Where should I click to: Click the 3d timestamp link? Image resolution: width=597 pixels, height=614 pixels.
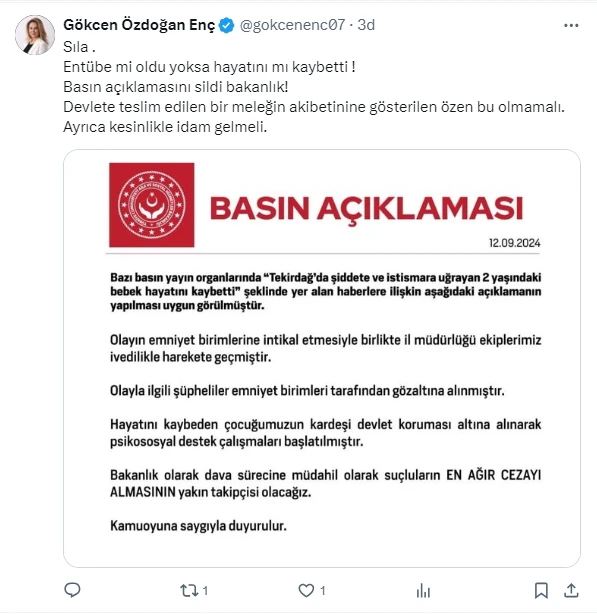tap(366, 25)
